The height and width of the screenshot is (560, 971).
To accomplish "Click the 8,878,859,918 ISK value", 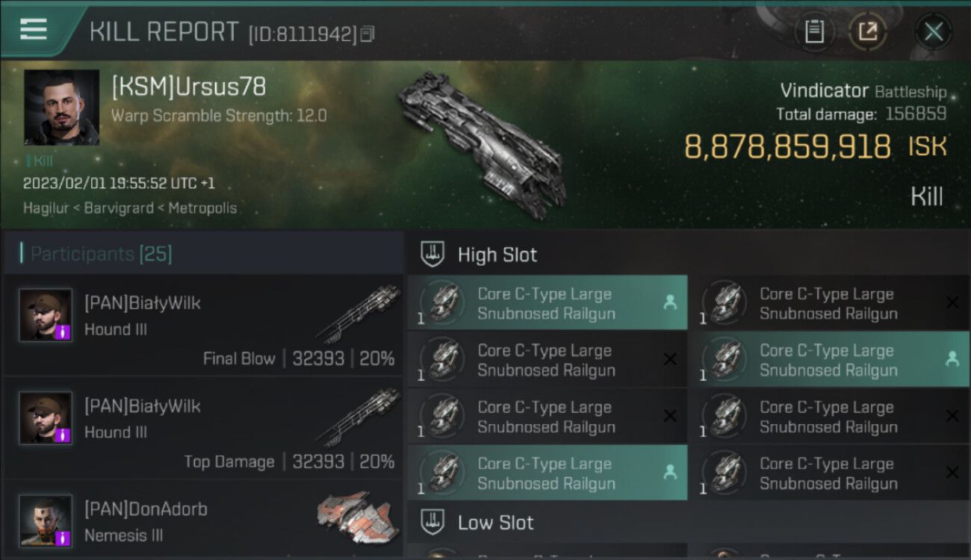I will pos(787,147).
